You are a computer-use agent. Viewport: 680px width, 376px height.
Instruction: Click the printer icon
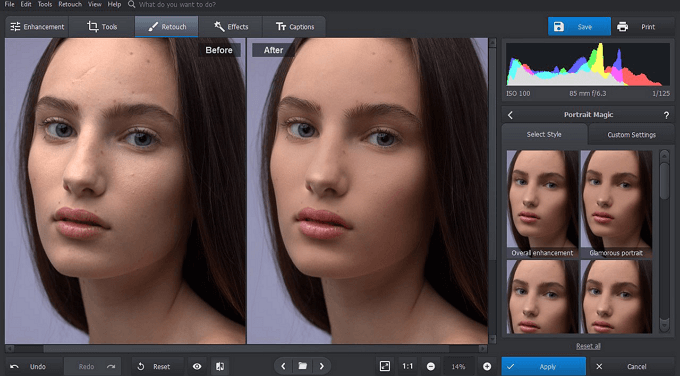(x=622, y=26)
